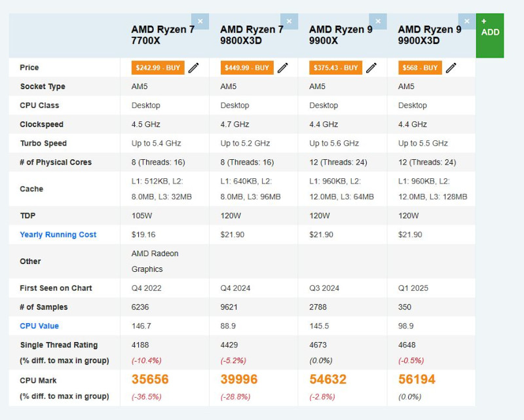524x420 pixels.
Task: Click pencil icon beside $449.99 price
Action: (x=283, y=67)
